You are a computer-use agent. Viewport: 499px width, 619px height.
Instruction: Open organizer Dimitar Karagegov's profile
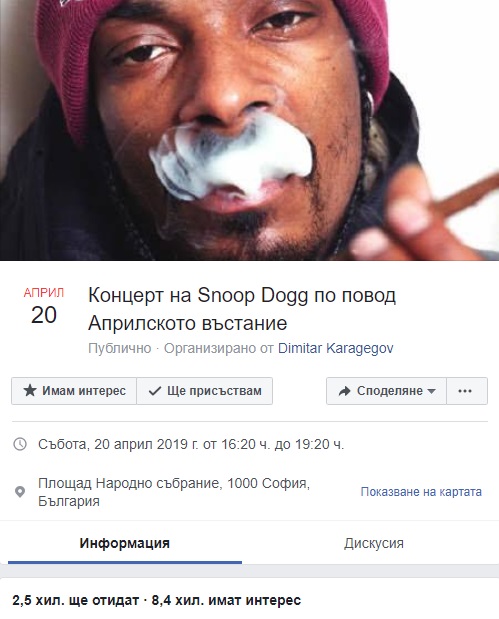click(336, 348)
